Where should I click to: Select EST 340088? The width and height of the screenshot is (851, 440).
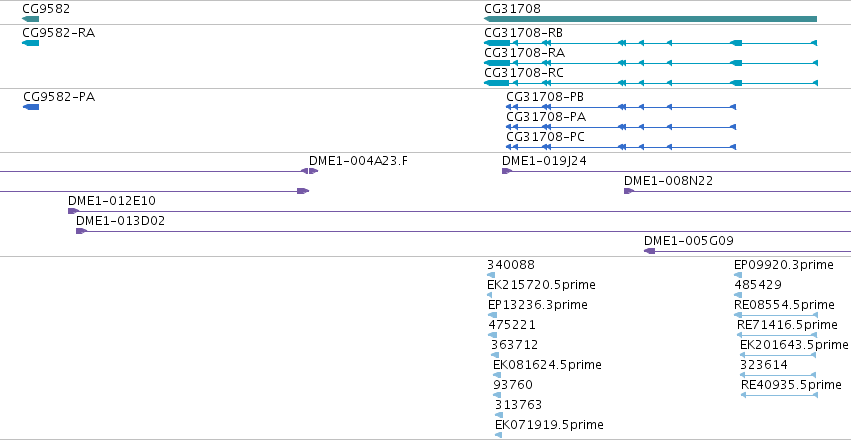pyautogui.click(x=511, y=265)
